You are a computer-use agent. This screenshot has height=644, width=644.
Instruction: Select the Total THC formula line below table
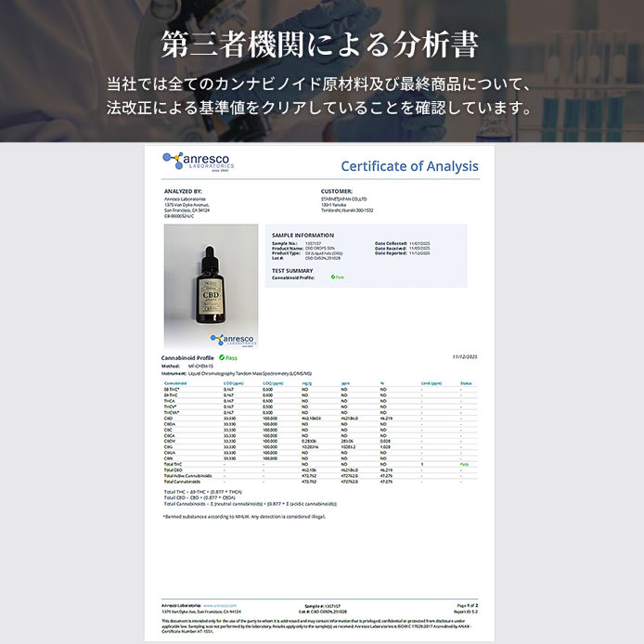tap(203, 492)
